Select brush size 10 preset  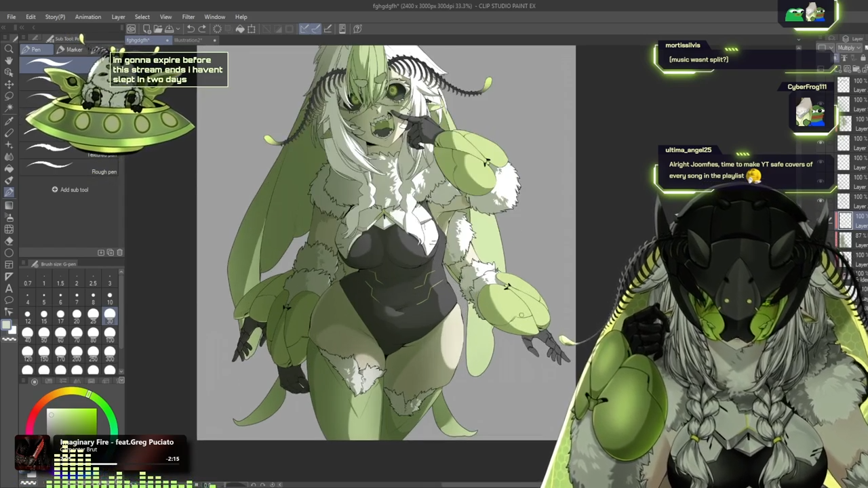pyautogui.click(x=109, y=299)
